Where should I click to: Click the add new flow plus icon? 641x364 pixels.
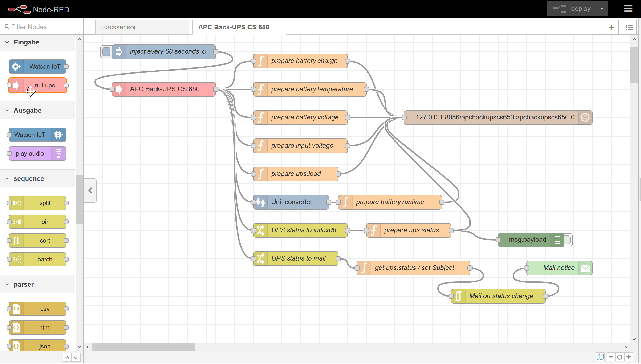click(x=611, y=27)
